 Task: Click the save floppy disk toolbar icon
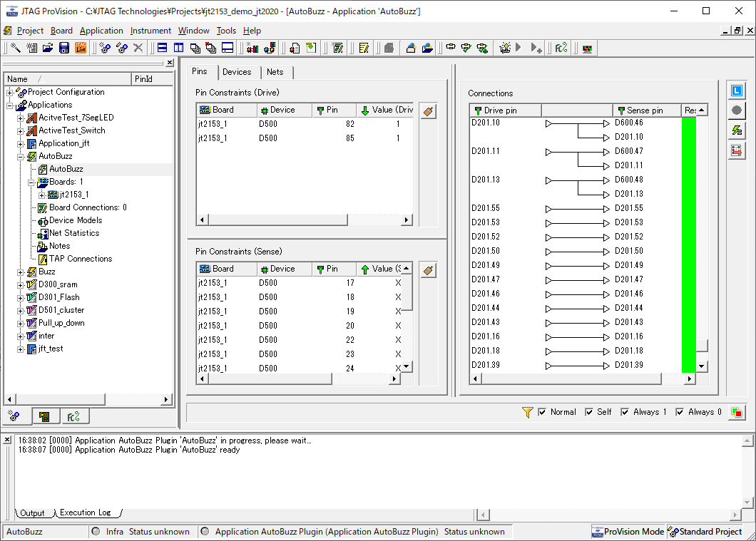(64, 48)
